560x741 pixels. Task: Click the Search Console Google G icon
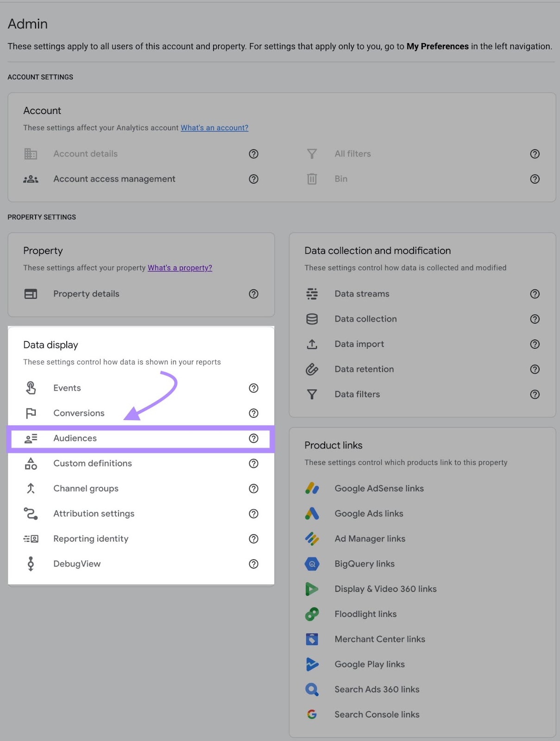pos(312,715)
